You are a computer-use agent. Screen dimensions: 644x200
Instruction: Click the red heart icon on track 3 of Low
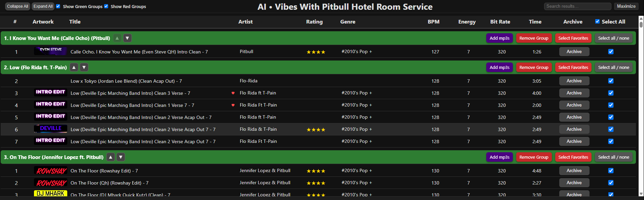click(233, 93)
